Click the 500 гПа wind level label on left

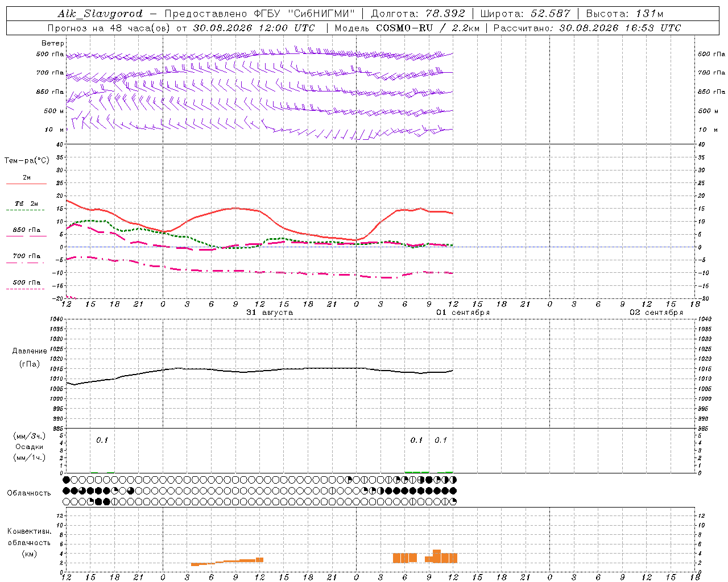click(x=50, y=54)
